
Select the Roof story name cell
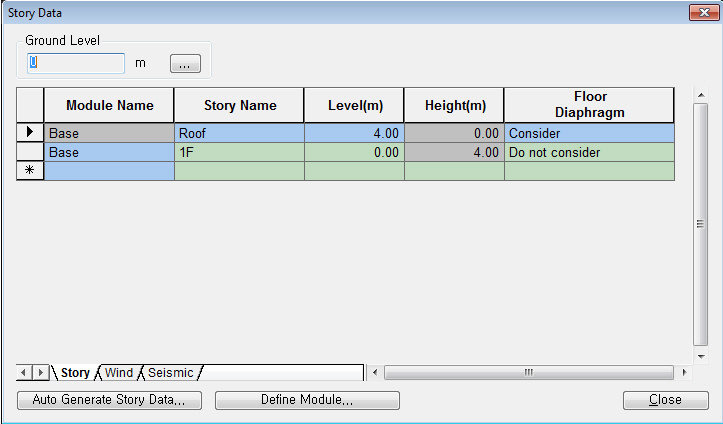coord(239,133)
